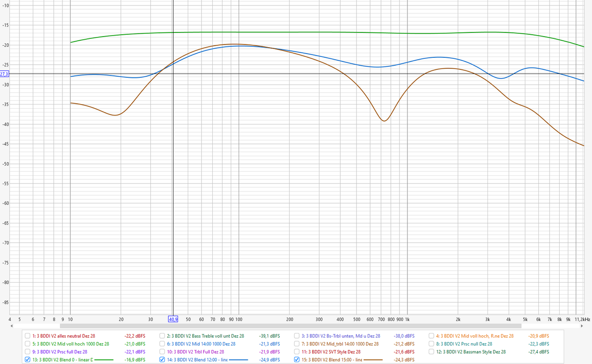Click the green Blend 0 line swatch
Screen dimensions: 592x364
[x=104, y=360]
